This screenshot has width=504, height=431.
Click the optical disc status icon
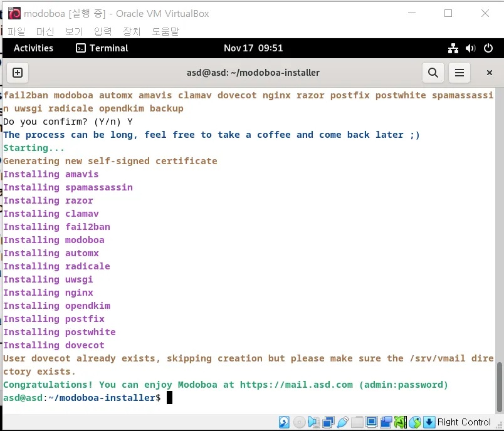(x=300, y=422)
